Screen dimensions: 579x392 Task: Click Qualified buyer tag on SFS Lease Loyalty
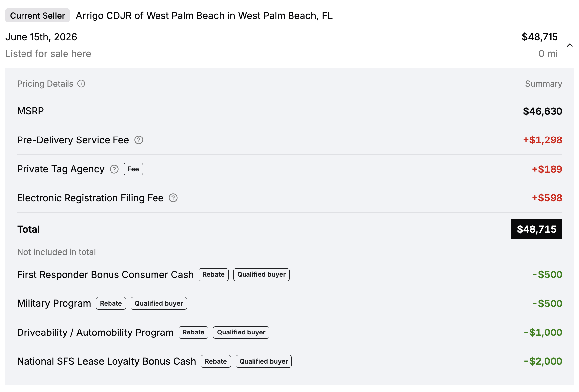tap(264, 361)
